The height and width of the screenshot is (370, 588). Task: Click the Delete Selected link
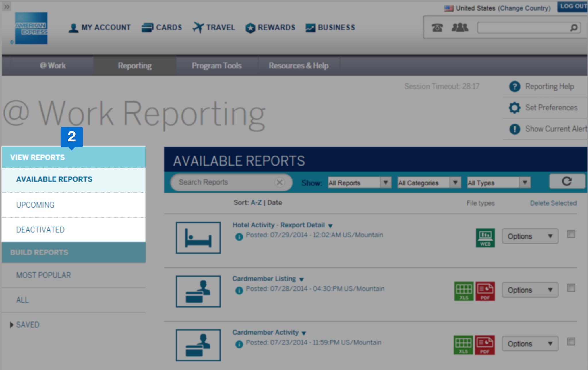(553, 203)
